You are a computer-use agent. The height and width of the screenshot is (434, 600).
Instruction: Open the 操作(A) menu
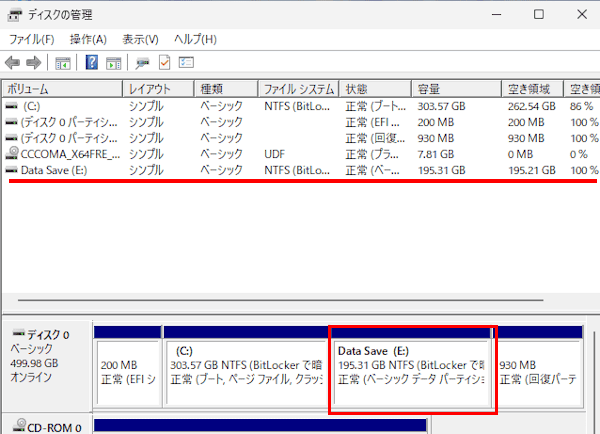(88, 39)
